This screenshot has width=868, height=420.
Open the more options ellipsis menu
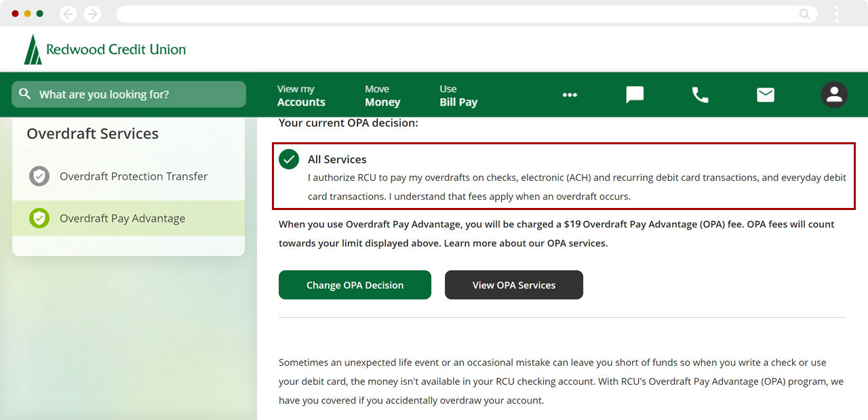click(570, 95)
